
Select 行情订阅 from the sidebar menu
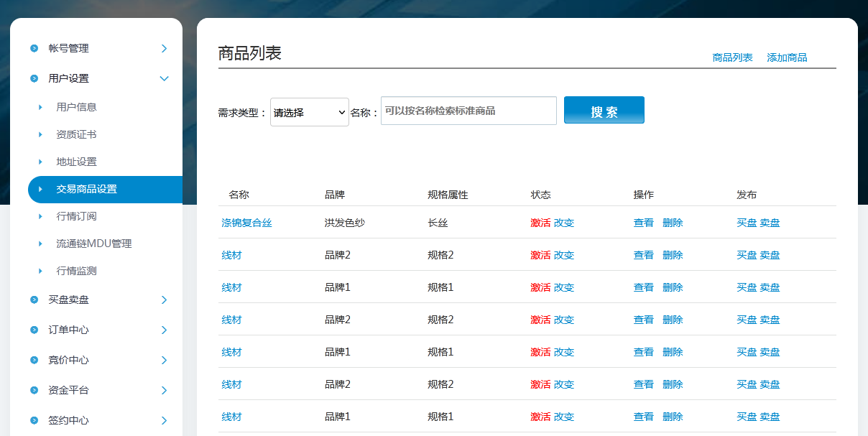(76, 216)
